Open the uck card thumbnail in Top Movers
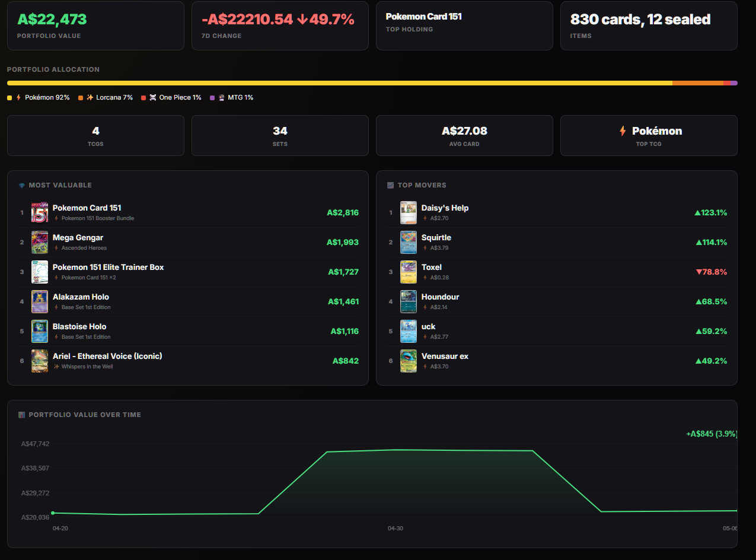756x560 pixels. point(409,331)
